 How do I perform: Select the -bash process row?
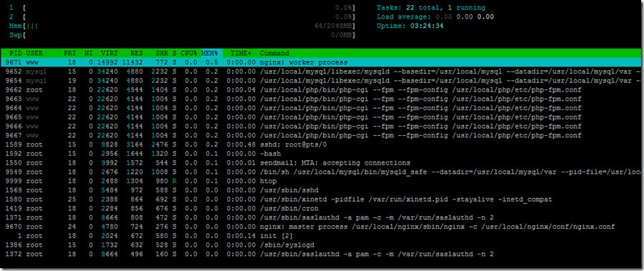322,154
